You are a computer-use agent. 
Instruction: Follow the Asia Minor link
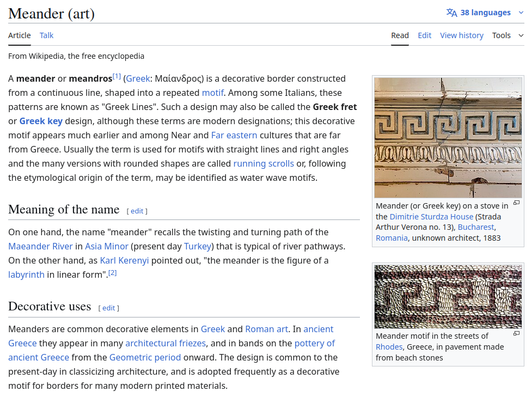pyautogui.click(x=107, y=246)
